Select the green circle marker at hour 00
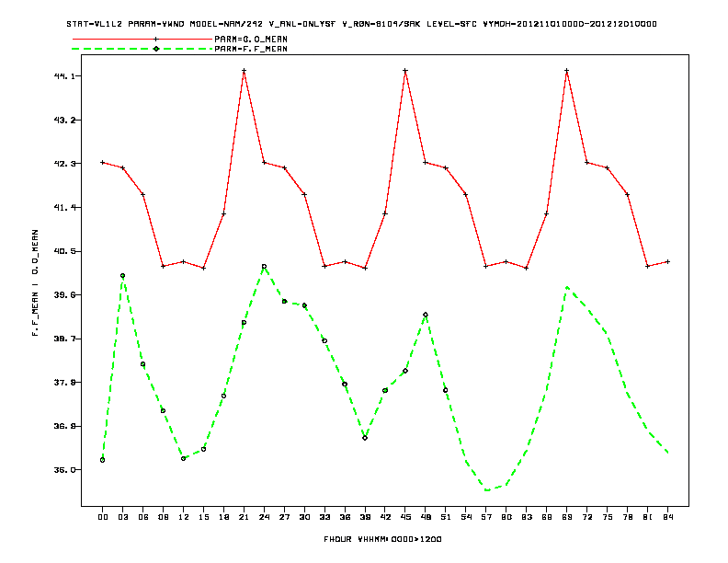The height and width of the screenshot is (563, 728). pos(103,460)
